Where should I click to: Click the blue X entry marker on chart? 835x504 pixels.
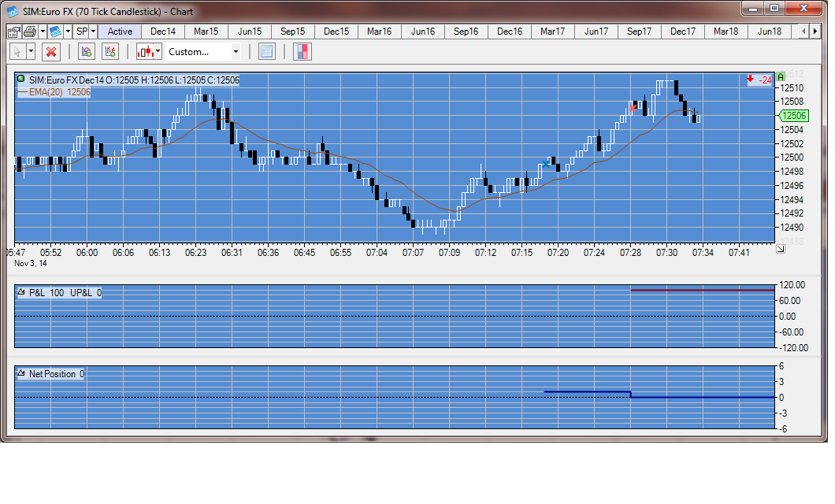pyautogui.click(x=546, y=164)
